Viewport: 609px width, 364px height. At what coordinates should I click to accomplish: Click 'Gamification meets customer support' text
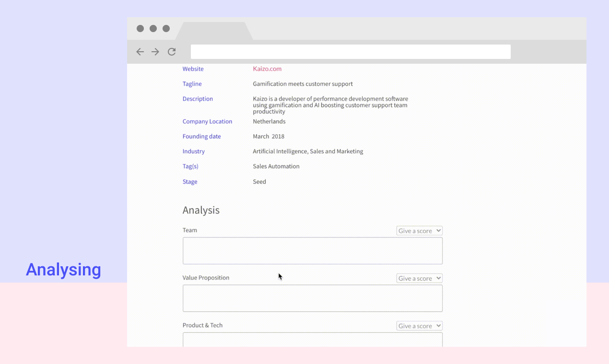click(303, 84)
